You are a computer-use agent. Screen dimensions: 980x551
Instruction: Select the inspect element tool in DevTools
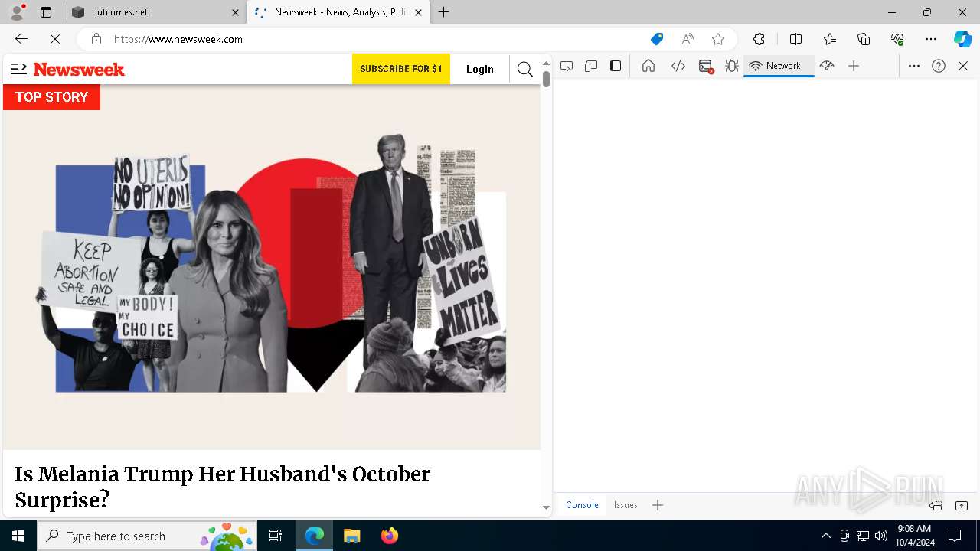point(567,66)
